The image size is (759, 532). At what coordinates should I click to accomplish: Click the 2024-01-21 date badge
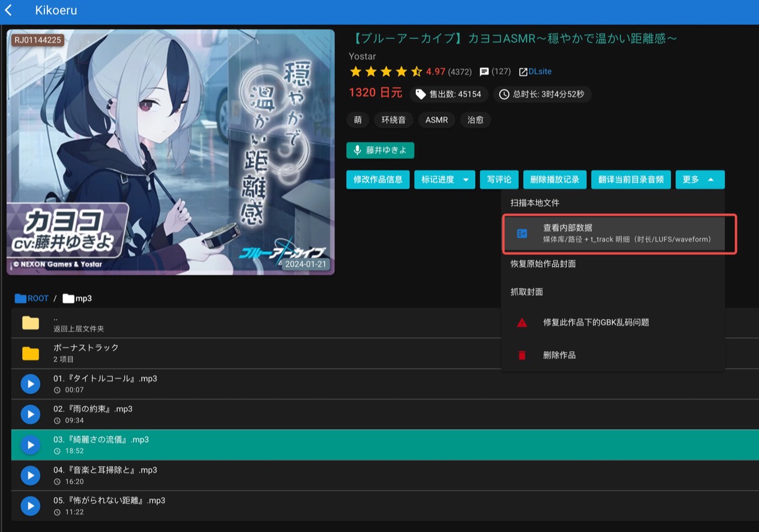click(x=306, y=264)
